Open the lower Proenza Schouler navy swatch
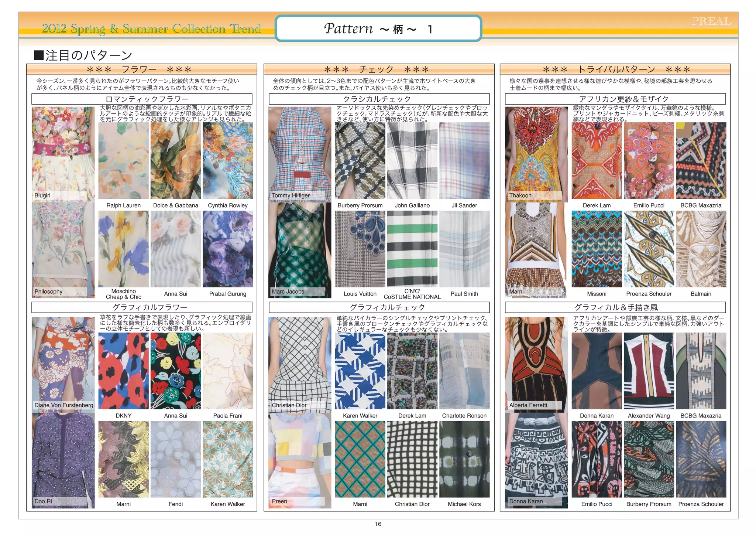The image size is (756, 535). point(701,459)
